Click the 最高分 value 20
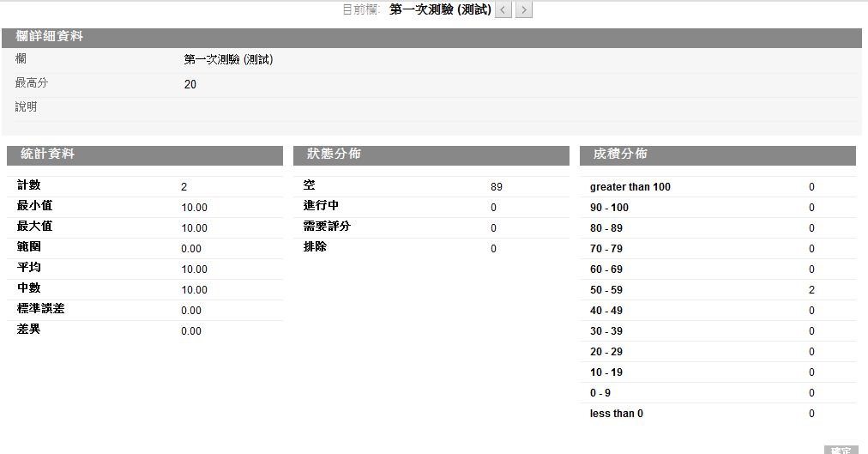 (x=190, y=84)
